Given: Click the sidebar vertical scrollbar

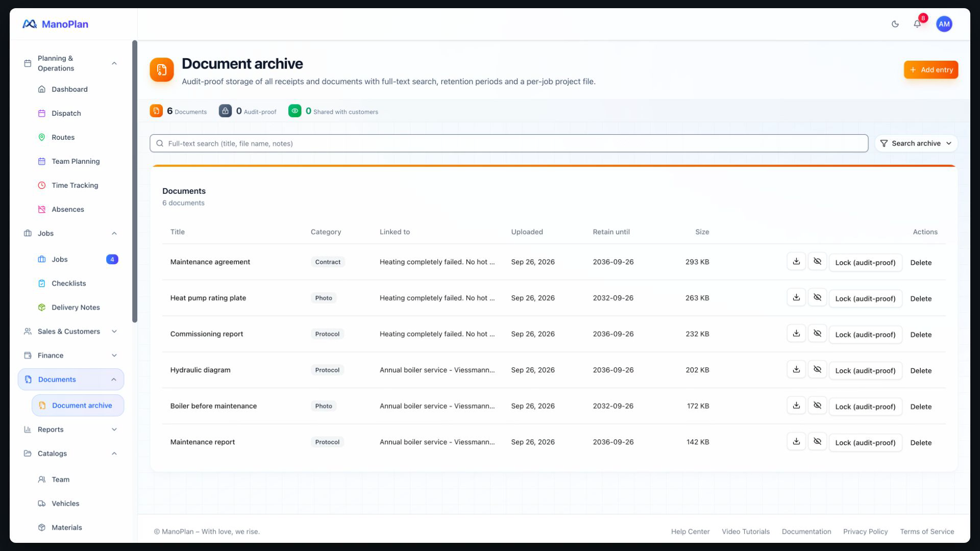Looking at the screenshot, I should tap(135, 181).
